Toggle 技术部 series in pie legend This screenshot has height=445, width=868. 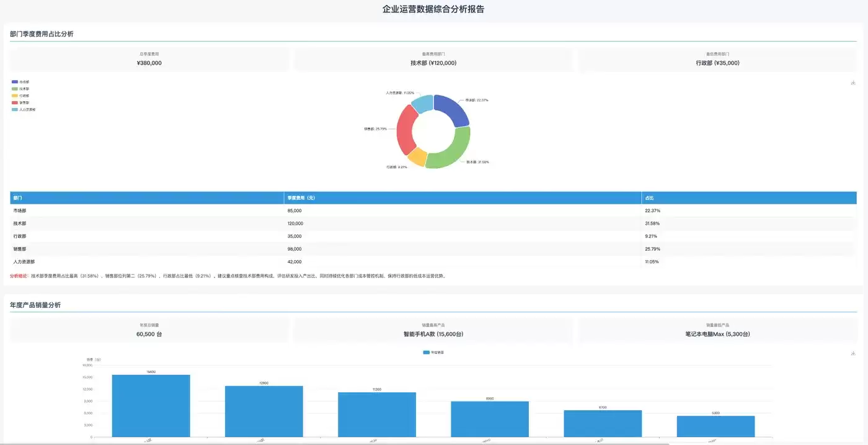coord(20,89)
